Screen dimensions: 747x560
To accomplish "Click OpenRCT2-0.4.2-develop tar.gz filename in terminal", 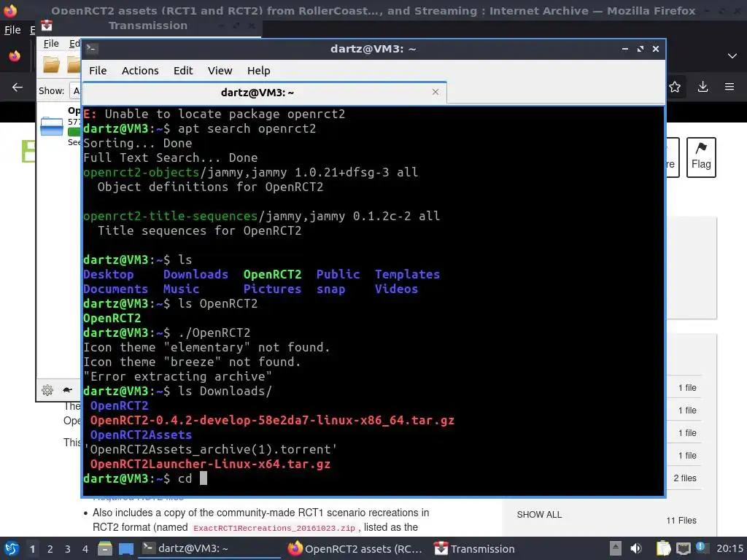I will point(272,421).
